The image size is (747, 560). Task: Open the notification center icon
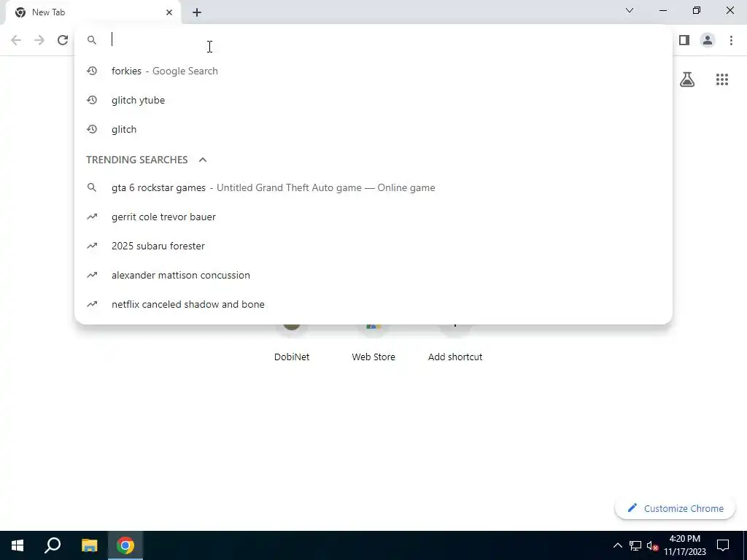(x=723, y=545)
